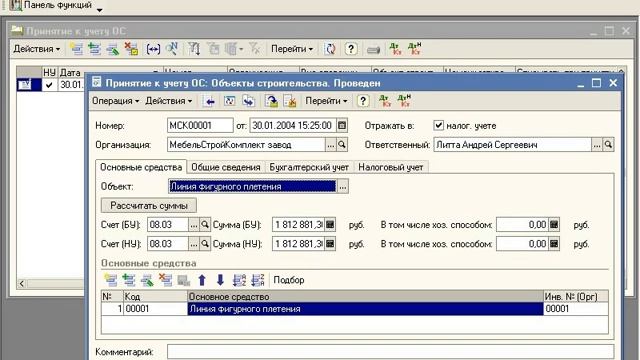Post the document using toolbar icon
This screenshot has height=360, width=640.
click(x=271, y=101)
